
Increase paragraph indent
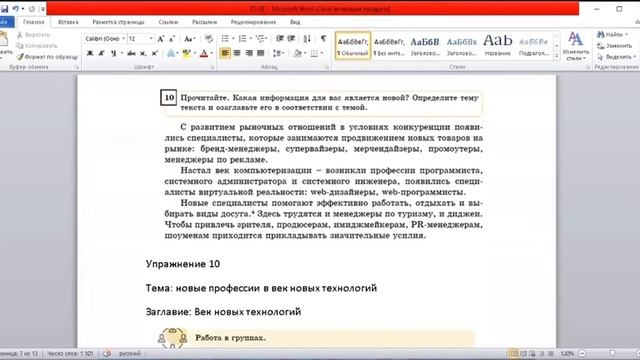click(x=291, y=39)
